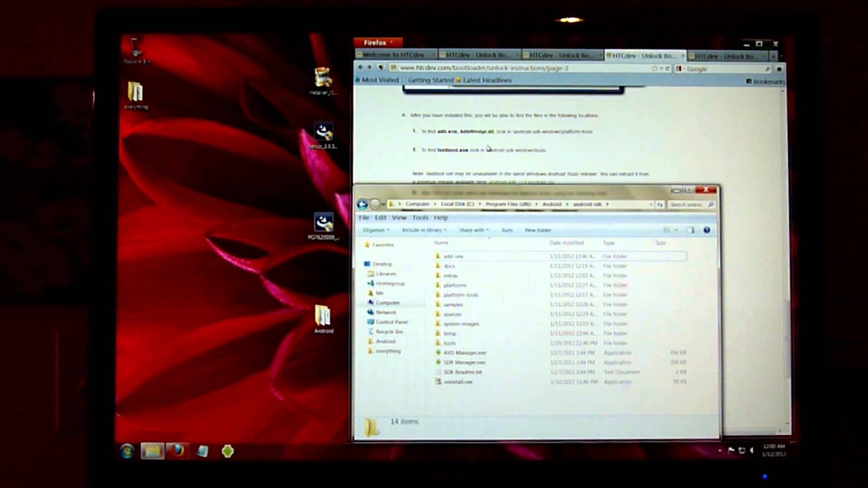Select the SDK Readme.txt file
The width and height of the screenshot is (868, 488).
coord(458,372)
